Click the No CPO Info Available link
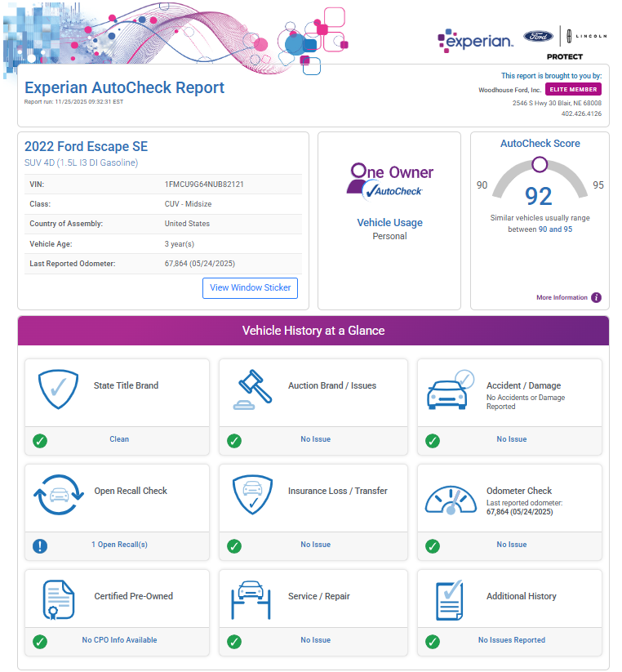Viewport: 622px width, 672px height. [x=119, y=640]
